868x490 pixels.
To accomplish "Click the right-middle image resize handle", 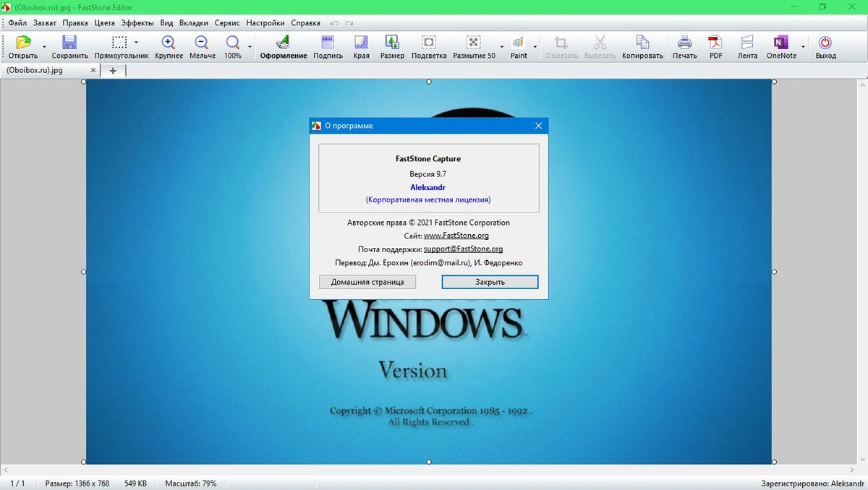I will click(x=774, y=272).
